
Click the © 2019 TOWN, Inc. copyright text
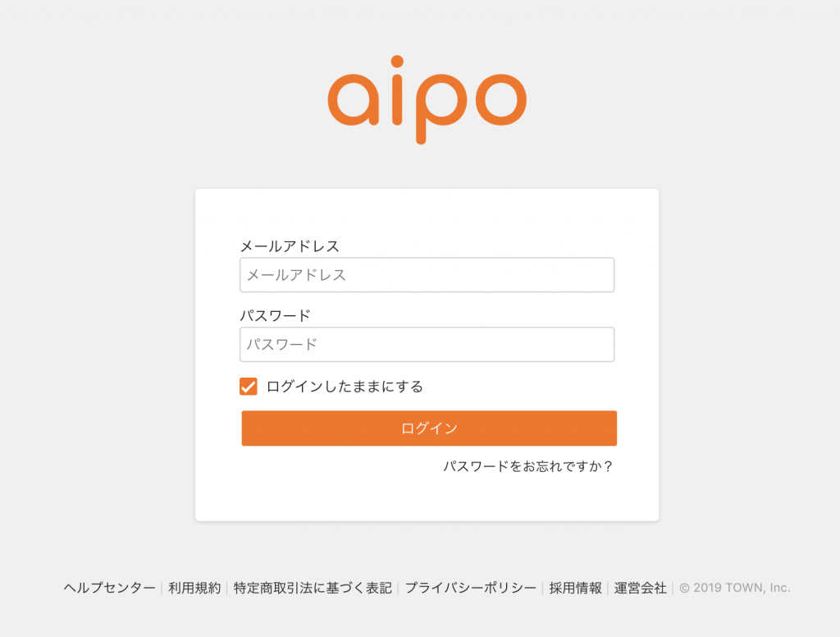735,588
